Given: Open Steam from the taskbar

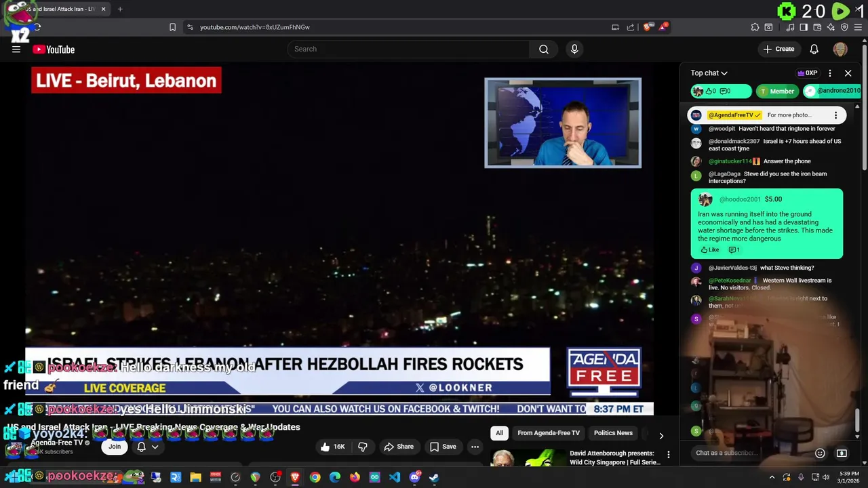Looking at the screenshot, I should [434, 477].
